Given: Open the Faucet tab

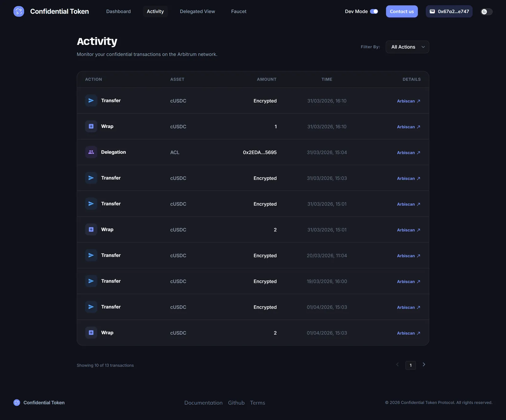Looking at the screenshot, I should point(239,11).
